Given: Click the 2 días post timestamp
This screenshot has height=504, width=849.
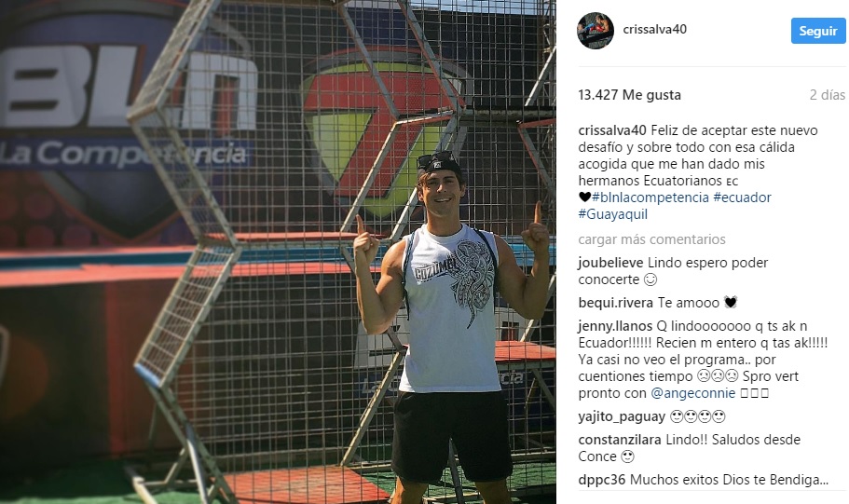Looking at the screenshot, I should 828,95.
